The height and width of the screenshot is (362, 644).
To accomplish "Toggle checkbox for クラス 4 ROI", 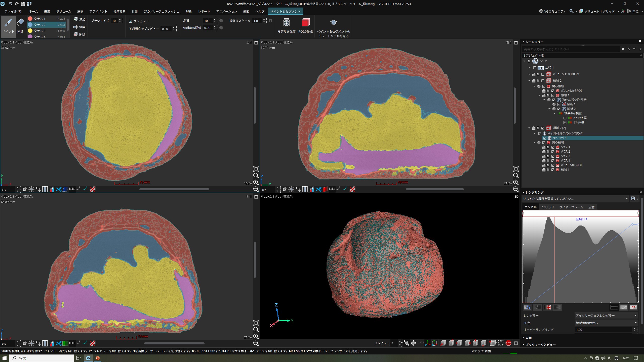I will click(553, 161).
